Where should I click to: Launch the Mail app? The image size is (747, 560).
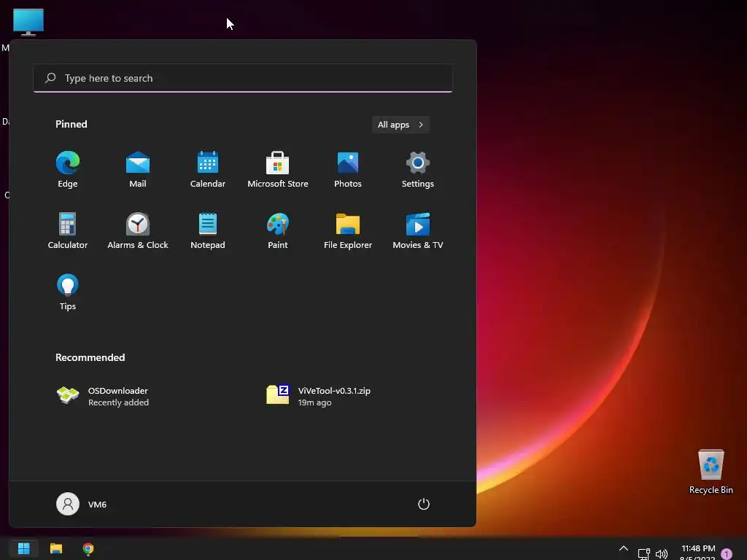click(138, 169)
